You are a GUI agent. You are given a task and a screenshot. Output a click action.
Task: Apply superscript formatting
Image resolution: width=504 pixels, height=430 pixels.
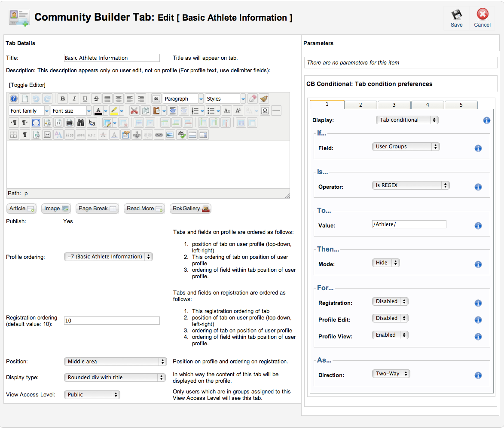[238, 111]
